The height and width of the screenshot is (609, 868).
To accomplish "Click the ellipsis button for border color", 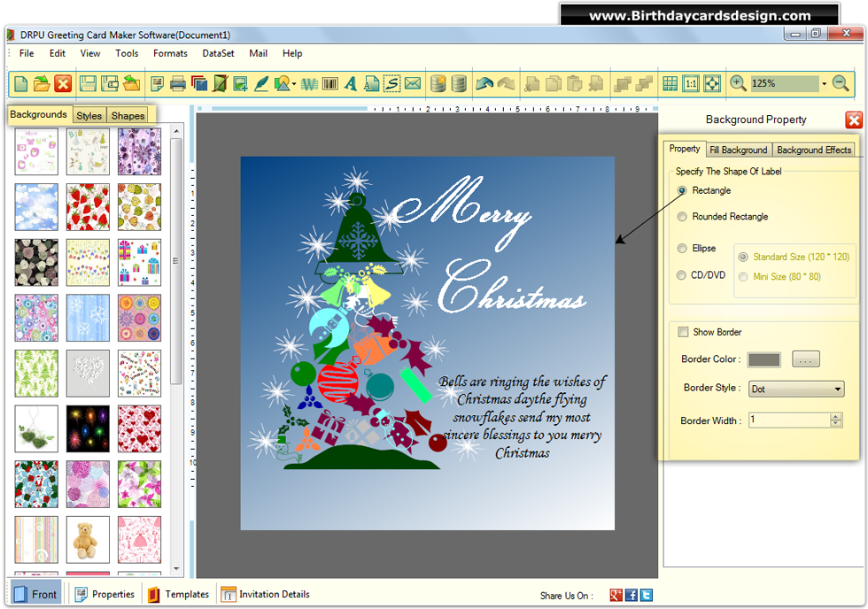I will 805,359.
